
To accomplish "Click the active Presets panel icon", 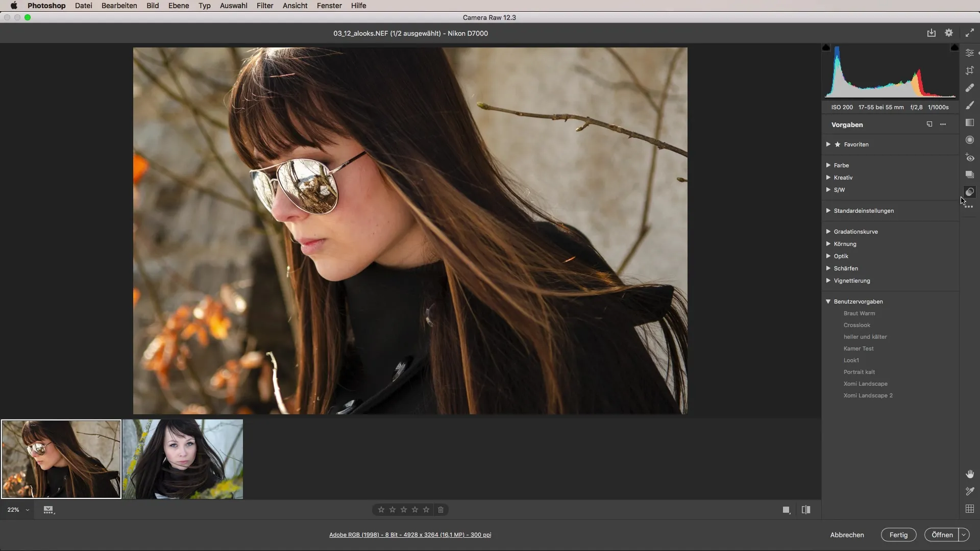I will pyautogui.click(x=970, y=192).
